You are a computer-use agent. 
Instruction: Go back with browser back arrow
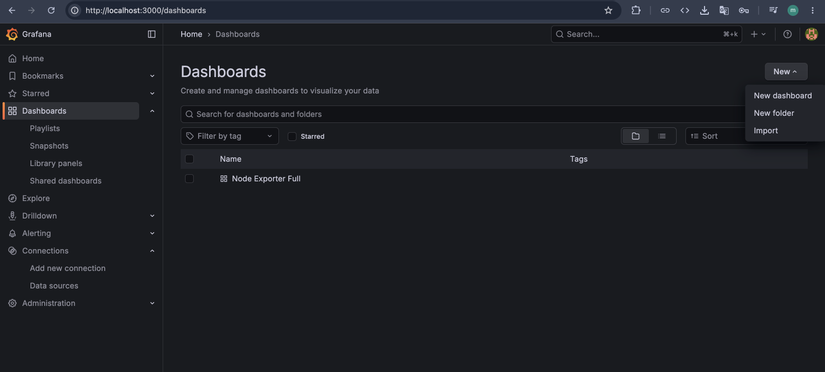coord(12,11)
